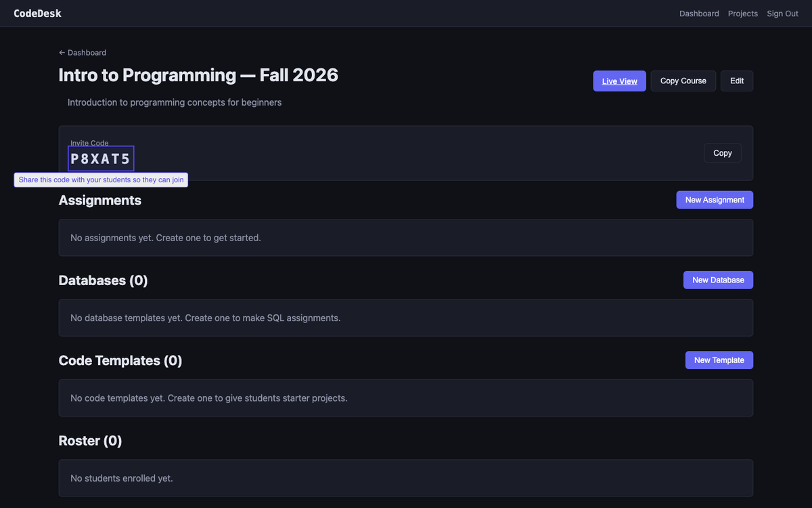Go to Projects in the top navigation
The width and height of the screenshot is (812, 508).
(742, 14)
